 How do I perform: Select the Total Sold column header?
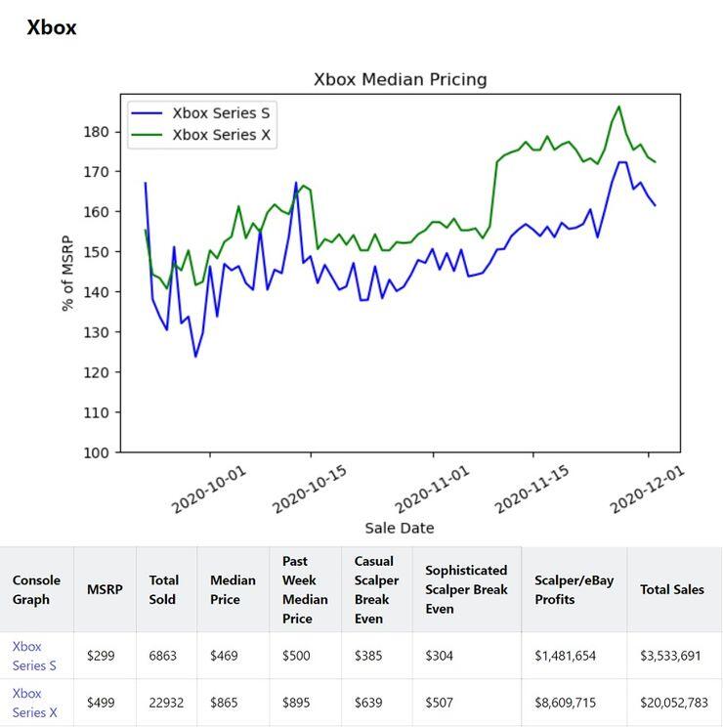click(x=163, y=589)
